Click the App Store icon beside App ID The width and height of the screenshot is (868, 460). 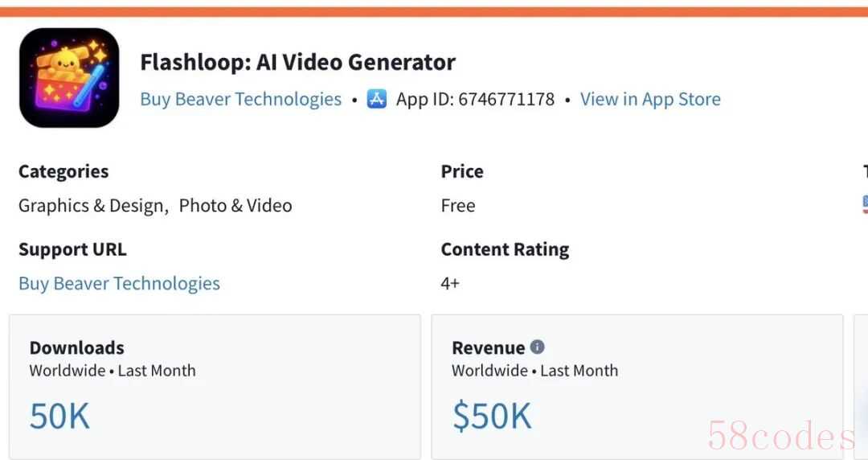click(377, 100)
